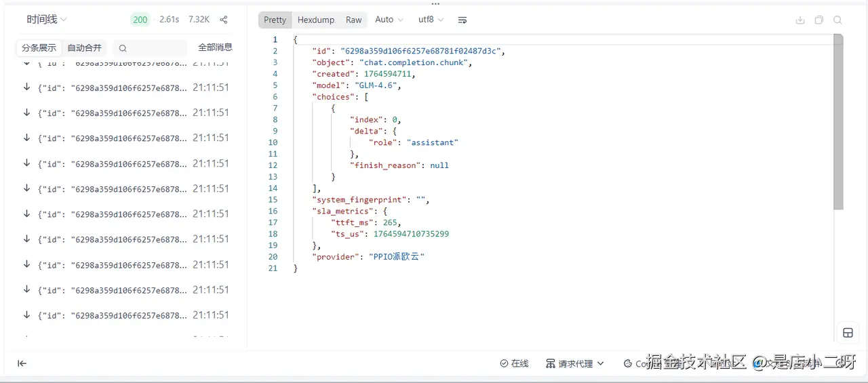The height and width of the screenshot is (383, 868).
Task: Toggle word wrap icon beside utf8
Action: pyautogui.click(x=462, y=20)
